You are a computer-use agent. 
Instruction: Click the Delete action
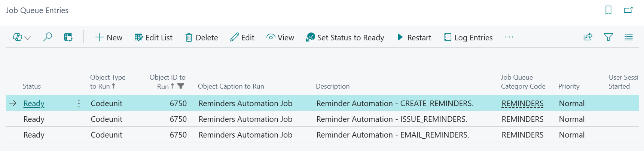pos(202,37)
